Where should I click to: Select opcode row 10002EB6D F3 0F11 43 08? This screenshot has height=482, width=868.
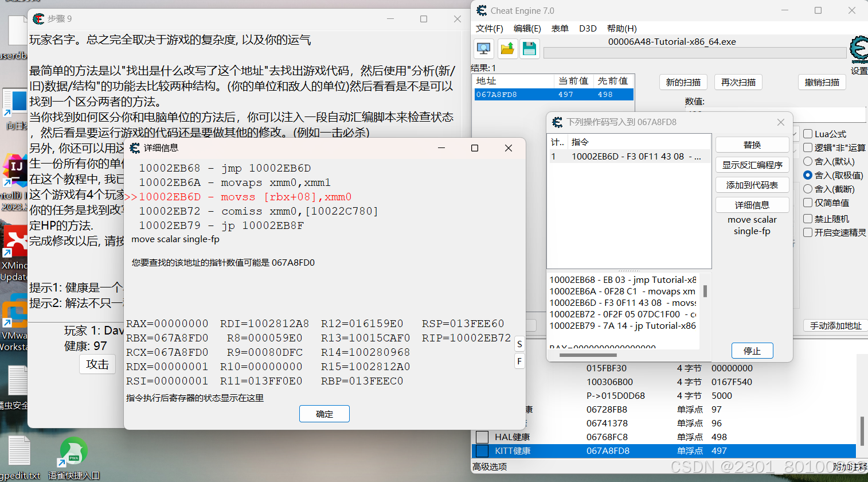tap(630, 156)
